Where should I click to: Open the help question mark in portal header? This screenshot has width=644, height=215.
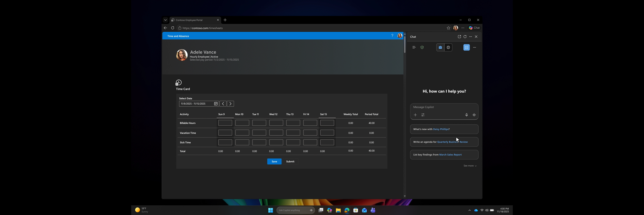(392, 36)
